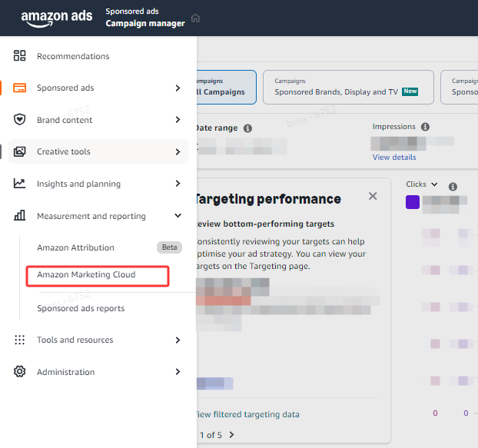This screenshot has height=448, width=478.
Task: Go to the home icon in header
Action: [195, 18]
